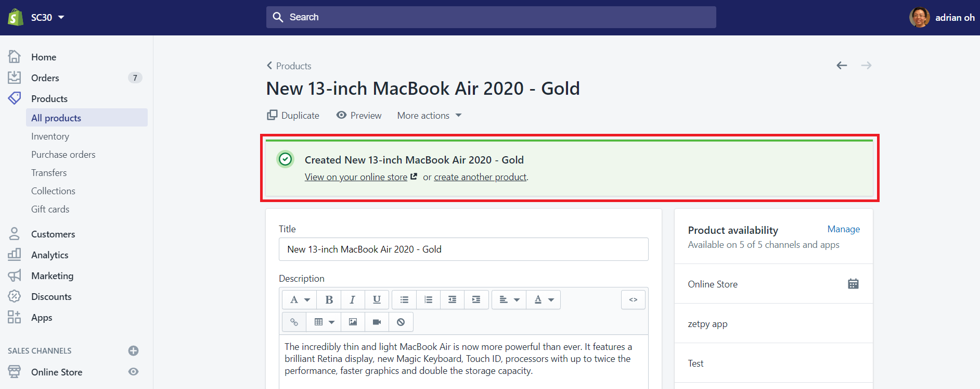Open the insert table dropdown
Viewport: 980px width, 389px height.
(324, 322)
